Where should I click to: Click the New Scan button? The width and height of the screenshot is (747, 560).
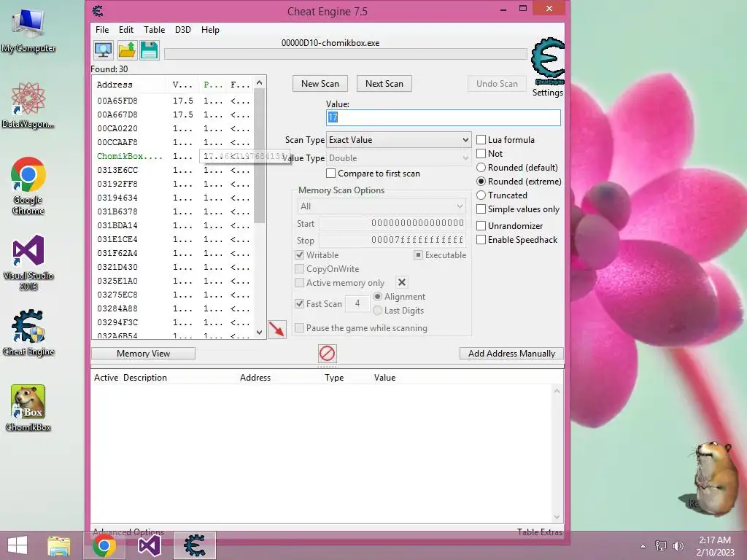click(x=320, y=83)
